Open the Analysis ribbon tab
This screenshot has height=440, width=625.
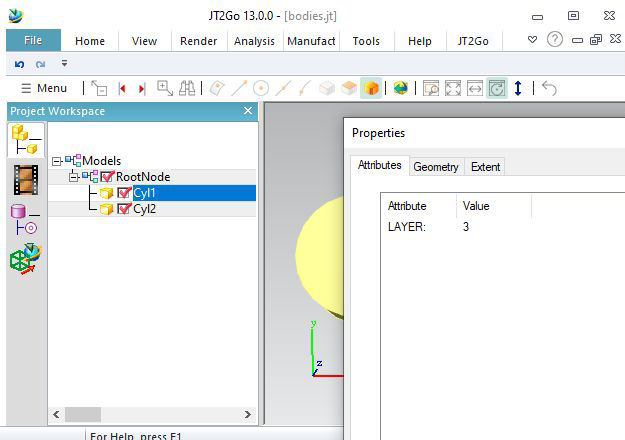coord(254,41)
